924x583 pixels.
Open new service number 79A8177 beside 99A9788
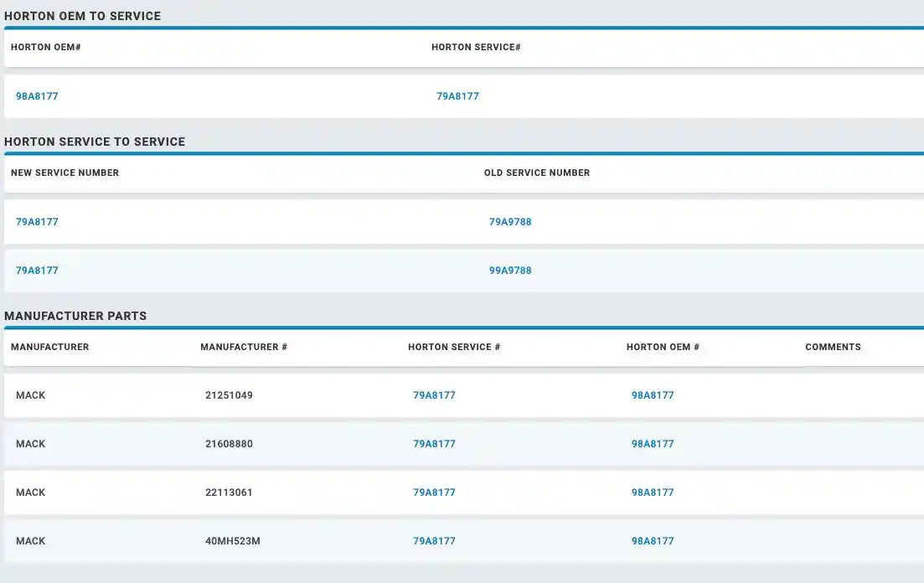37,271
